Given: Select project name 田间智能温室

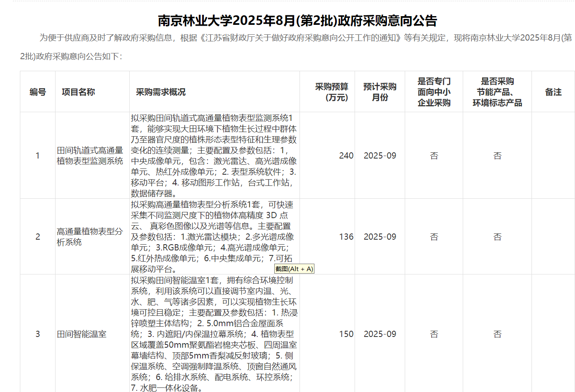Looking at the screenshot, I should click(x=82, y=334).
